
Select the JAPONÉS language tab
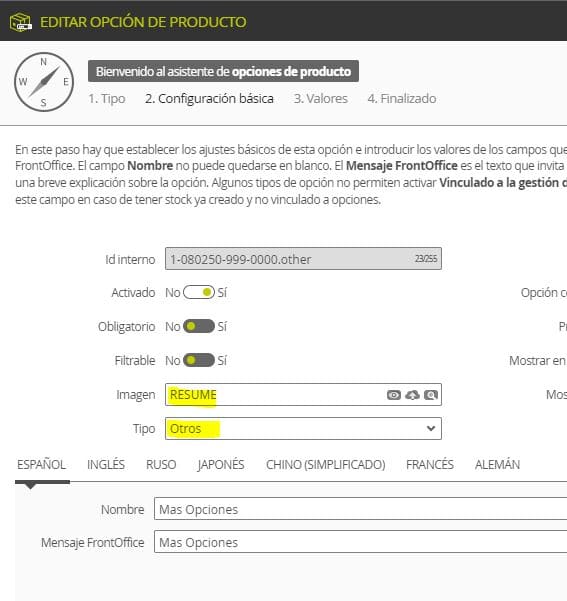coord(221,465)
